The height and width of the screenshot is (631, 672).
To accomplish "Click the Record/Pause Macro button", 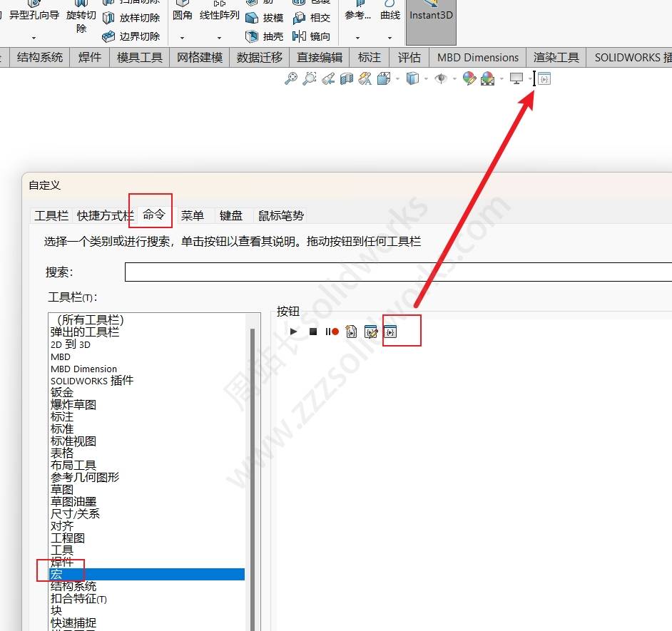I will (332, 332).
